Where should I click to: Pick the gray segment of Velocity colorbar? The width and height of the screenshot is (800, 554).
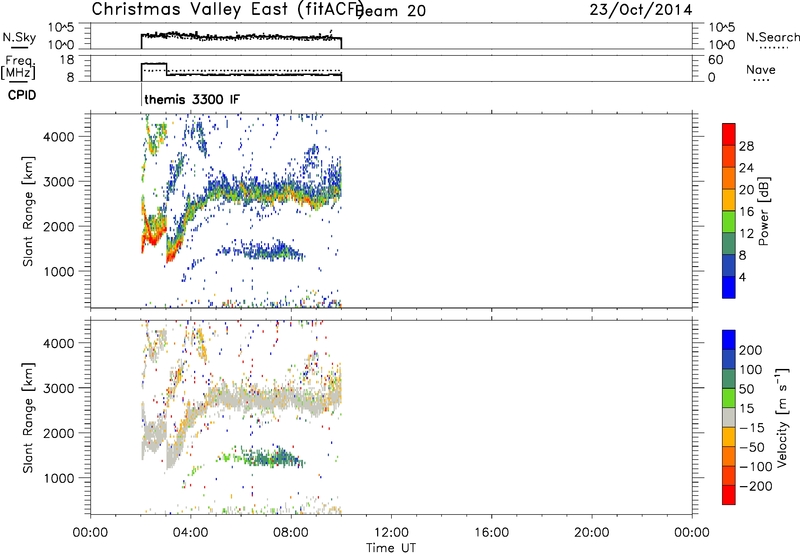(729, 417)
